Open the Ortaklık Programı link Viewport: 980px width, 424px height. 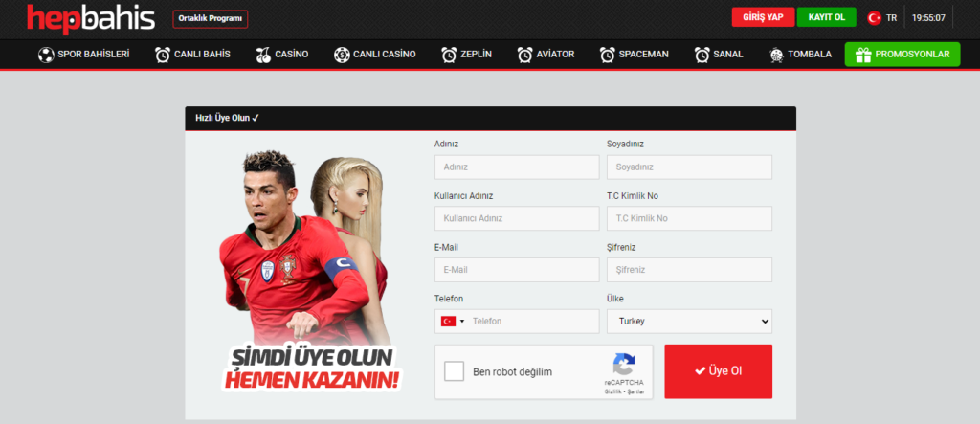211,18
